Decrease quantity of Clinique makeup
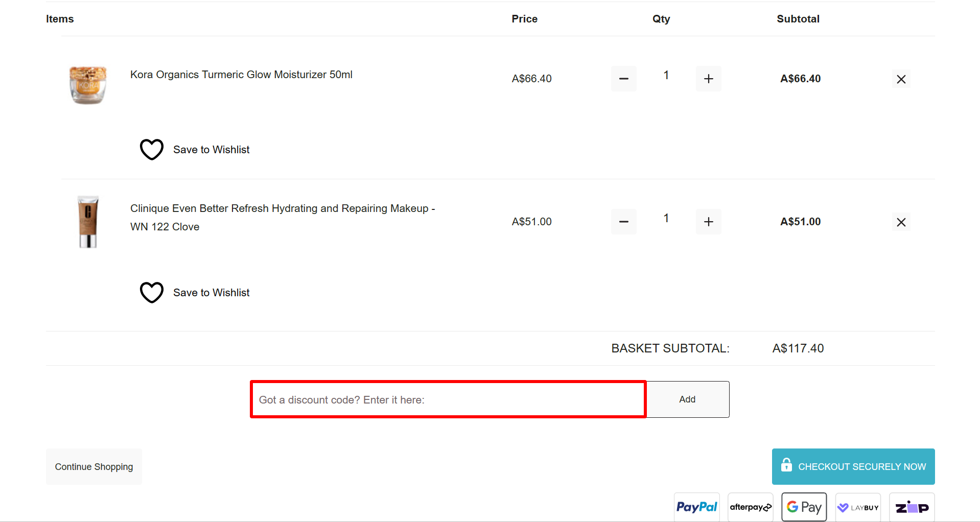Viewport: 980px width, 522px height. (x=623, y=221)
